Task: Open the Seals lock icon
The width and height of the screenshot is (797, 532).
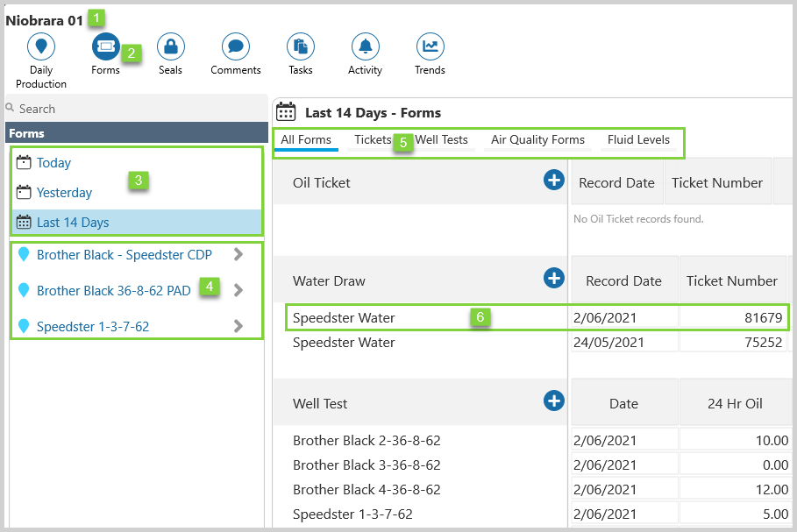Action: tap(170, 46)
